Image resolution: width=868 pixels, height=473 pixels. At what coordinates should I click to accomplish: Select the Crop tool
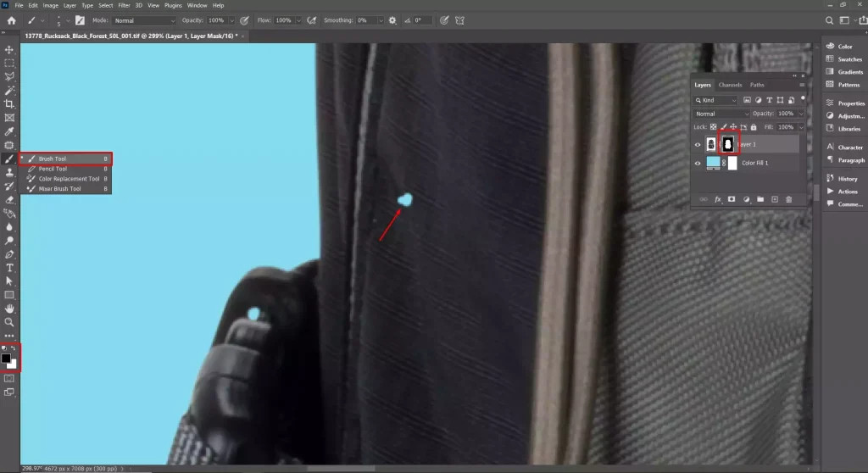[x=9, y=104]
